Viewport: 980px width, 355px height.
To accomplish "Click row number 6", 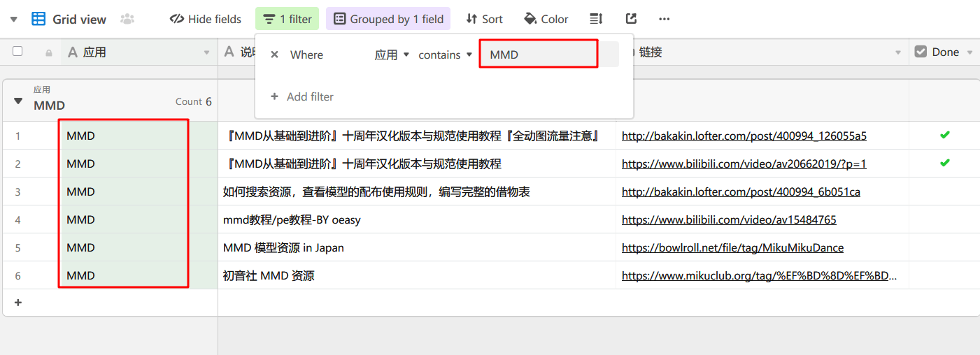I will click(18, 276).
